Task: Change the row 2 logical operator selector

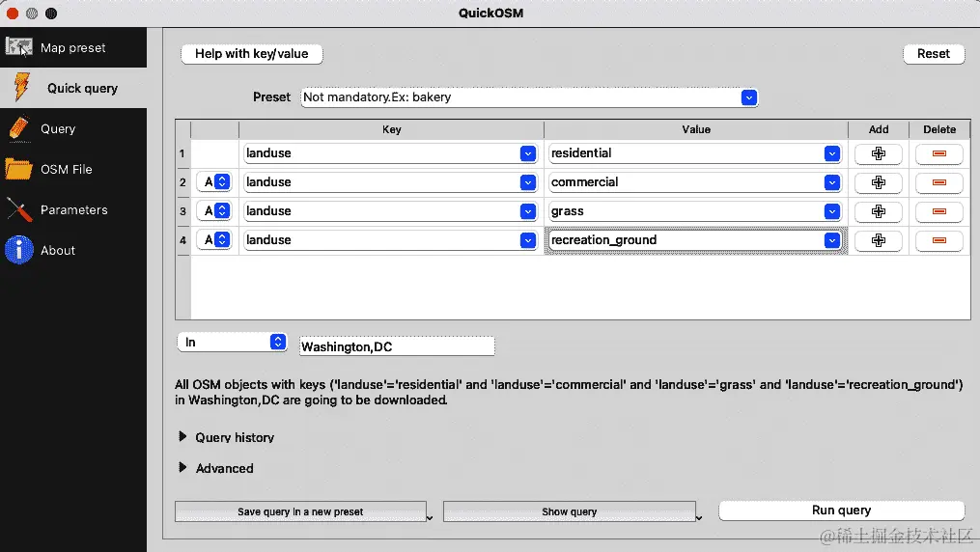Action: 213,181
